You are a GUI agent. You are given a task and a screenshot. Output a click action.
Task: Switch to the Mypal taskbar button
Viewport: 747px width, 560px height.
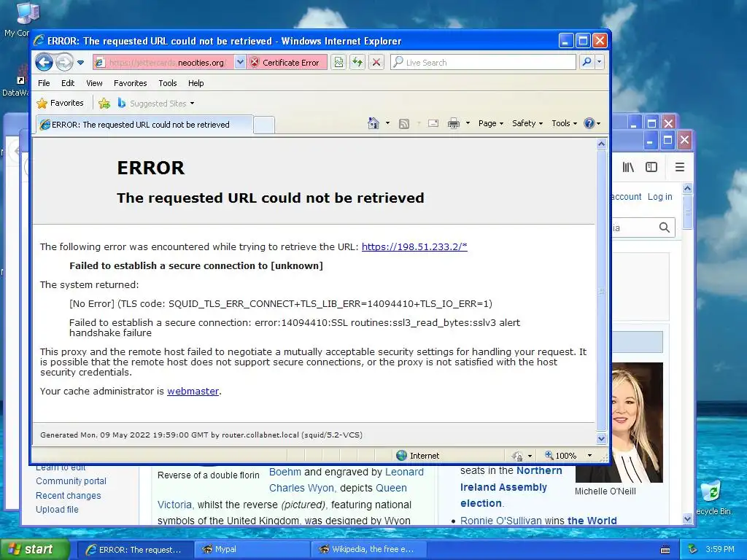pos(252,550)
